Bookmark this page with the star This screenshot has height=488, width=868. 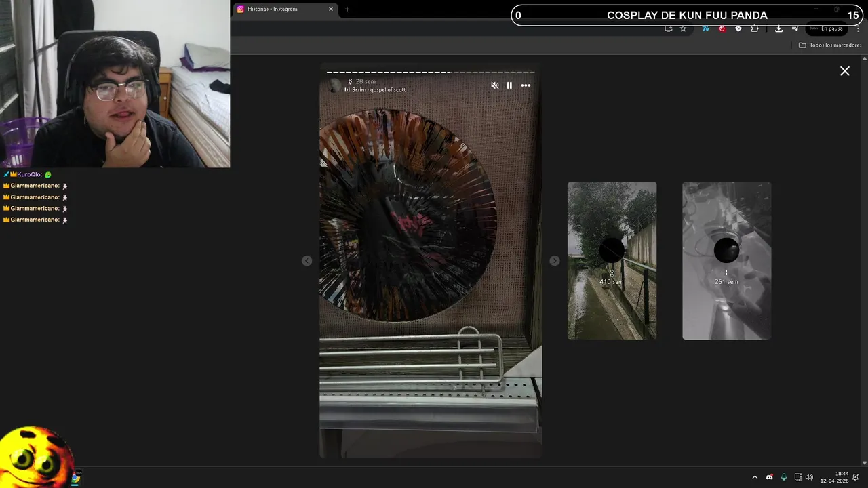point(683,28)
